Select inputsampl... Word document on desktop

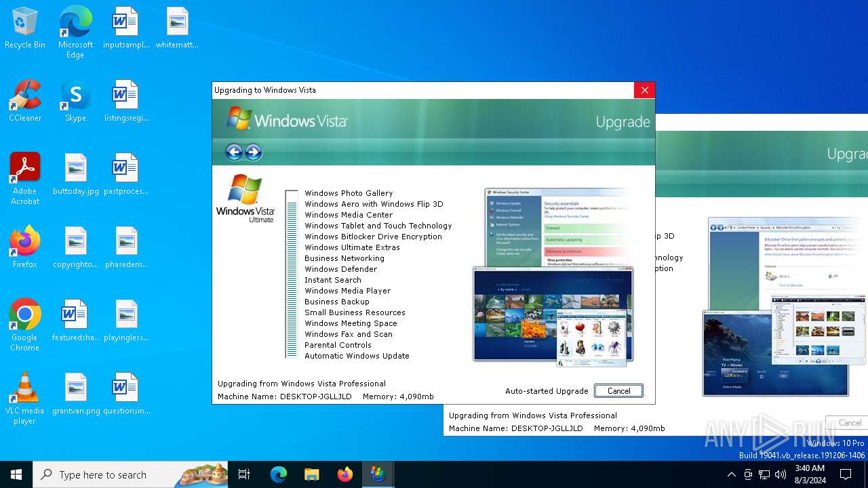125,28
